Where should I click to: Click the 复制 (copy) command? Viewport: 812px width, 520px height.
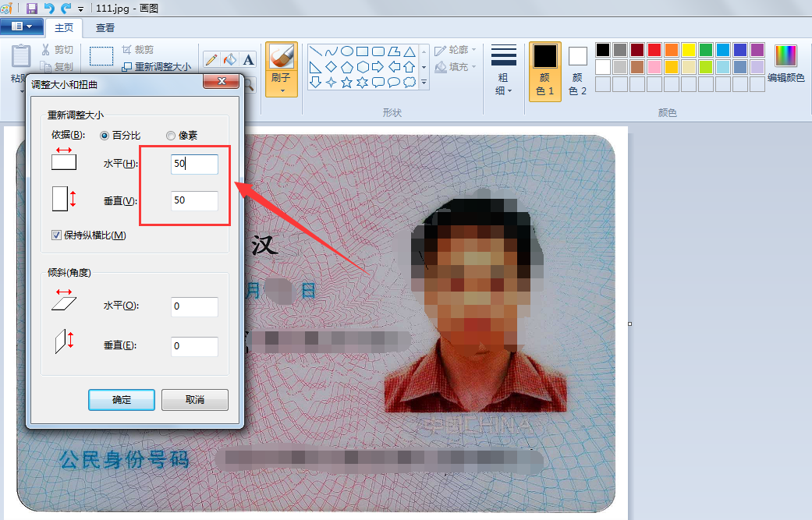[58, 67]
